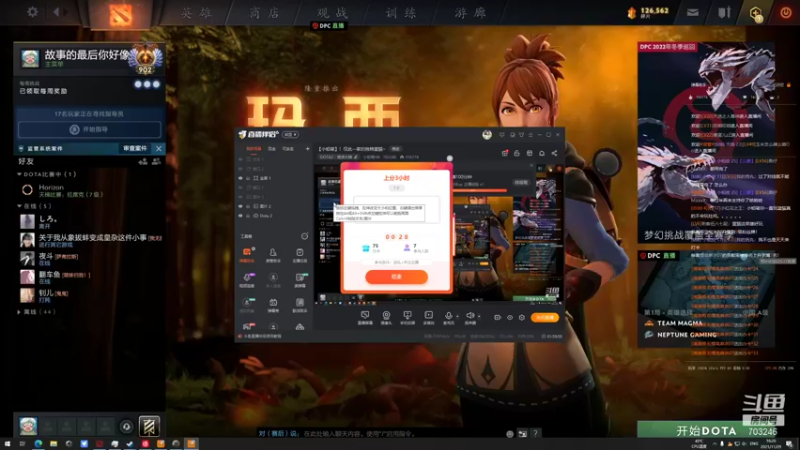Dismiss the overwatch case notice X
The image size is (800, 450).
click(159, 148)
